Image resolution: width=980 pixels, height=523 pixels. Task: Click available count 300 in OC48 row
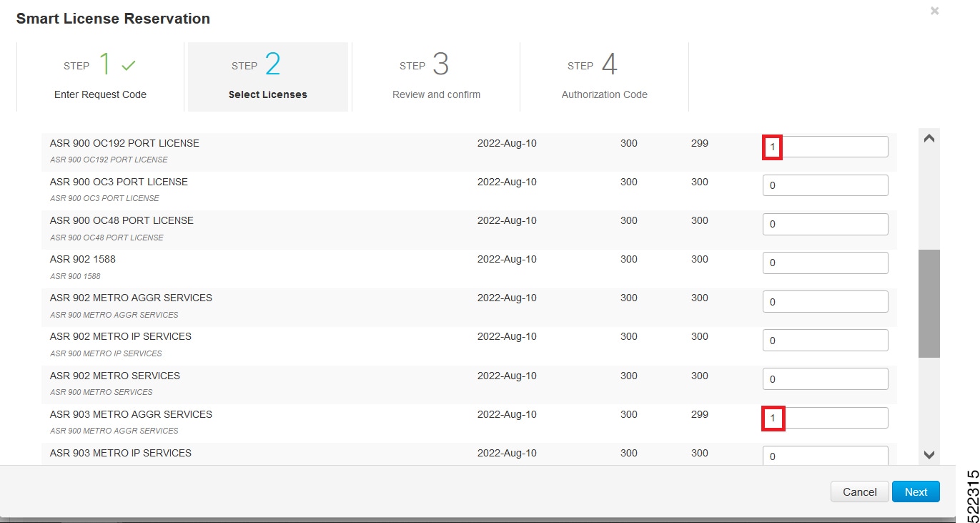(x=700, y=220)
